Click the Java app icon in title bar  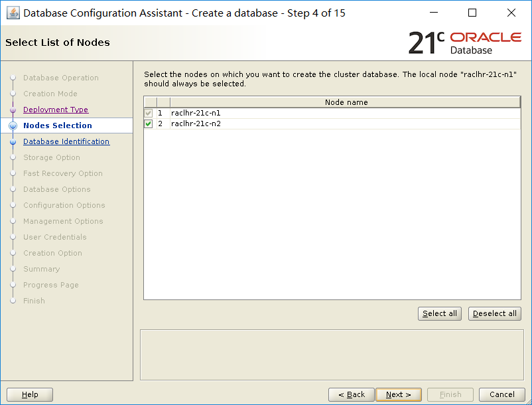pos(13,13)
